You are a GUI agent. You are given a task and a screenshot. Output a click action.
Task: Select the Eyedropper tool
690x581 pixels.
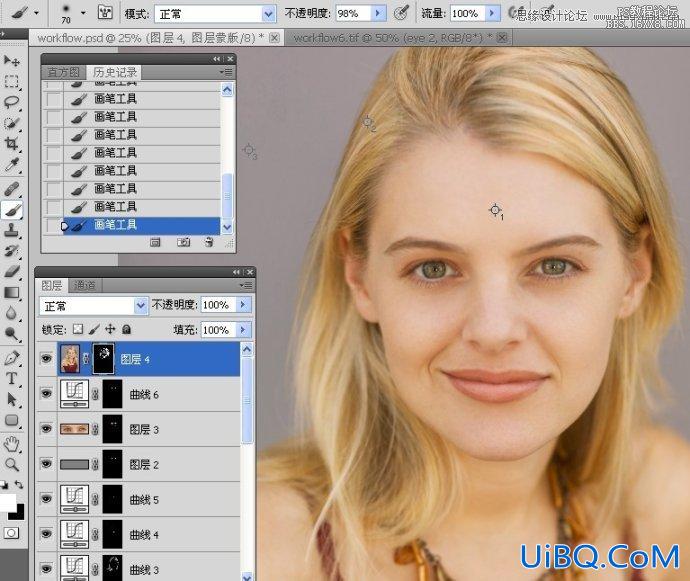click(x=11, y=164)
